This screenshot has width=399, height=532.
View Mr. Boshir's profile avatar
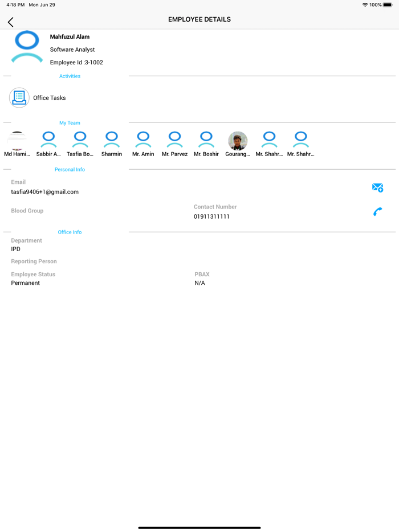pos(206,140)
